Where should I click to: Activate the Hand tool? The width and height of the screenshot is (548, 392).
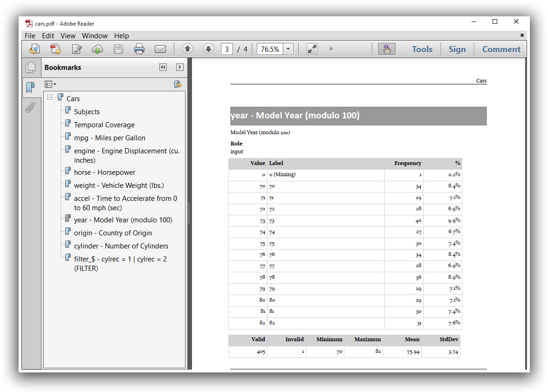[x=386, y=48]
